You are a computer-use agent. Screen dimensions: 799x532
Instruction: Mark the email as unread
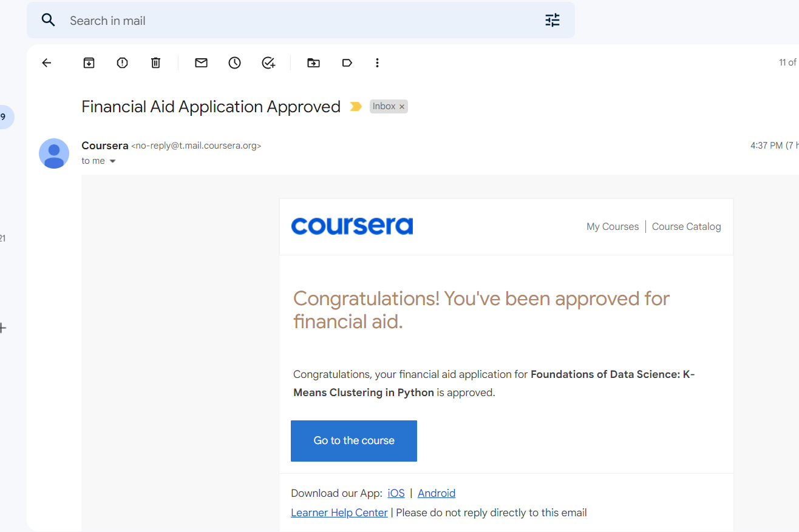pyautogui.click(x=201, y=62)
